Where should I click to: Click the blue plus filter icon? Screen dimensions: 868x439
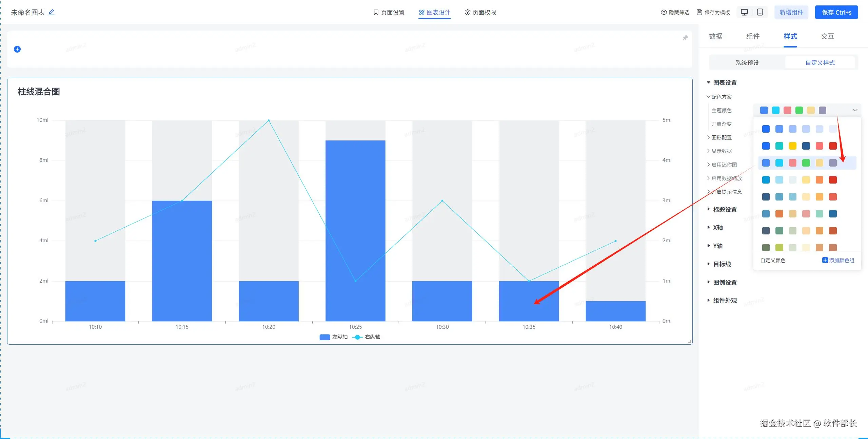tap(17, 49)
